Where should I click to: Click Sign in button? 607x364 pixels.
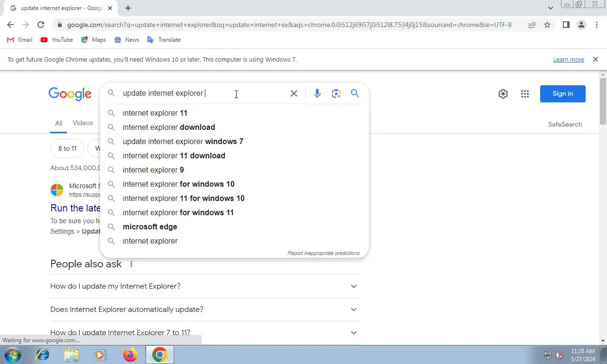point(562,94)
